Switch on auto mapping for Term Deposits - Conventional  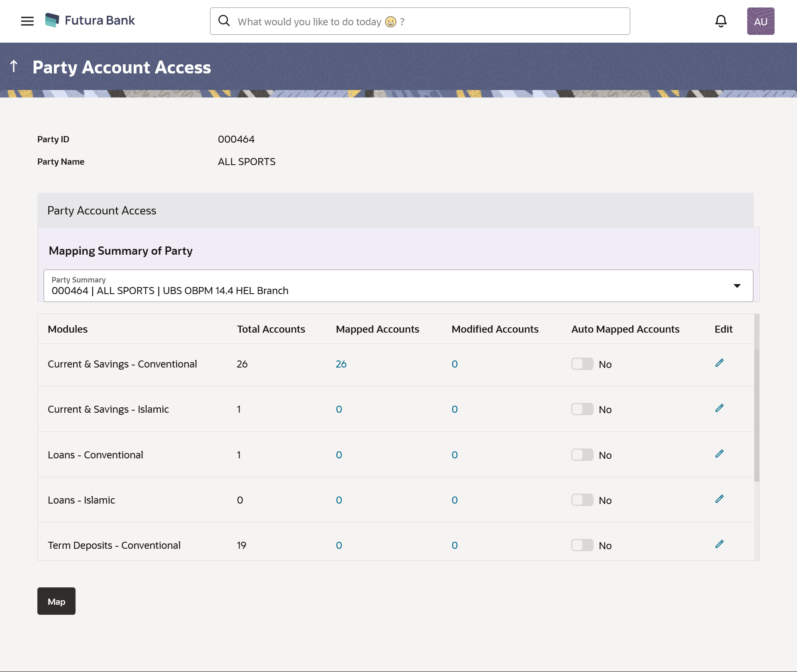(x=582, y=545)
